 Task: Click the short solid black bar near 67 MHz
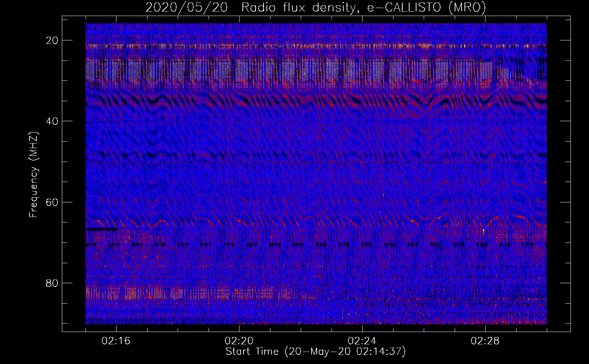click(102, 229)
